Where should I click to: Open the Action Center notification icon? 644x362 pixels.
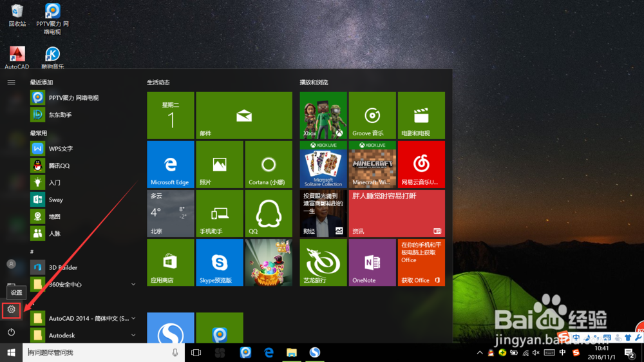click(x=629, y=352)
